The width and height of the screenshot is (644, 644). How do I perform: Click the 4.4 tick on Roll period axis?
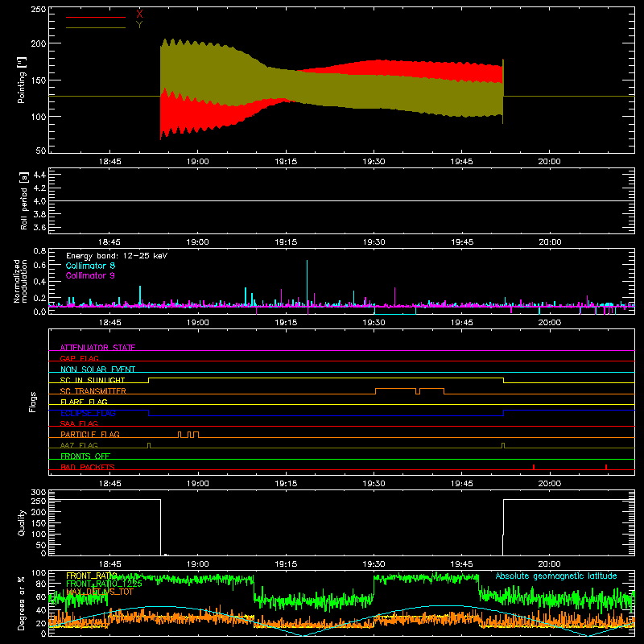pyautogui.click(x=39, y=175)
